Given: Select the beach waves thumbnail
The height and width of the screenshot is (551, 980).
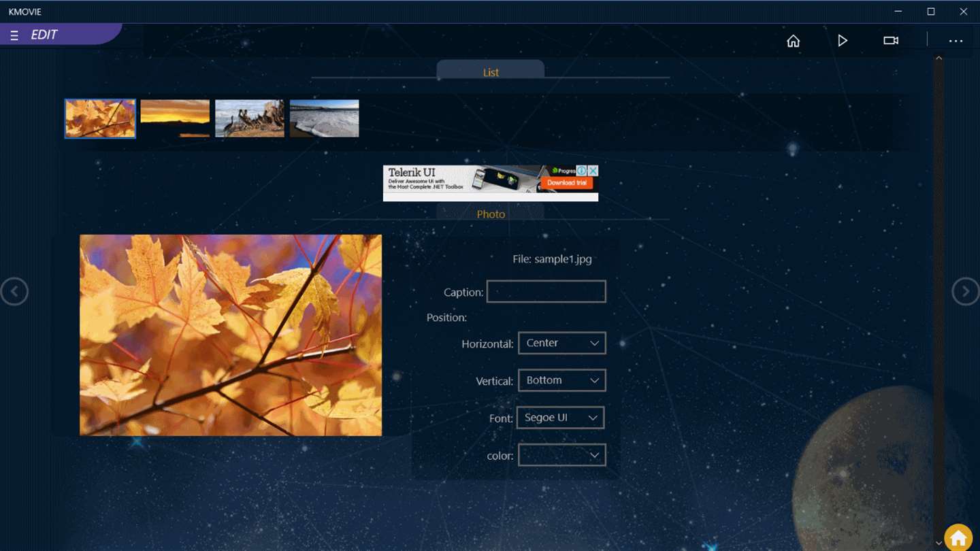Looking at the screenshot, I should coord(325,118).
